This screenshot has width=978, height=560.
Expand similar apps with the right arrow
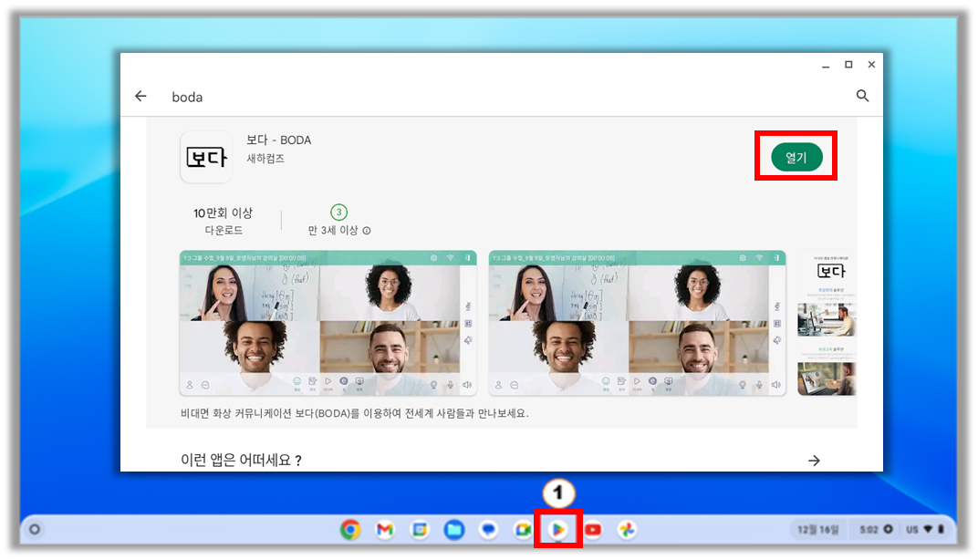[814, 461]
